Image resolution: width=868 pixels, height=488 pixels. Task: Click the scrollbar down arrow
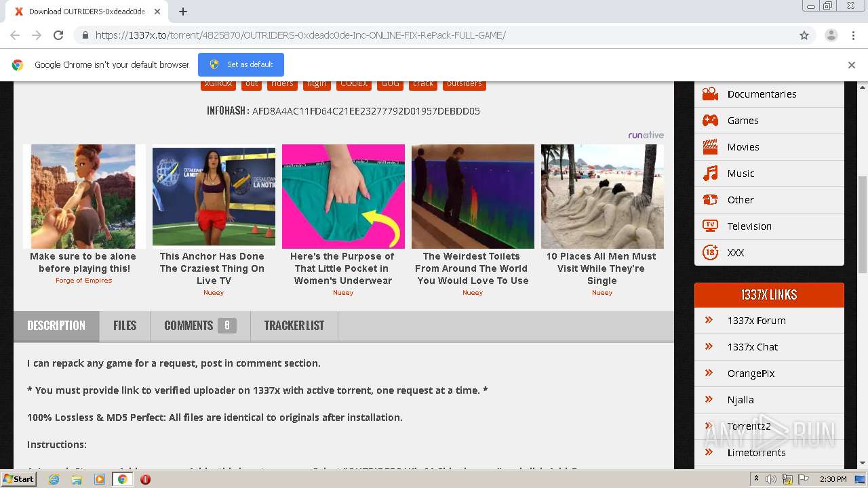[863, 464]
